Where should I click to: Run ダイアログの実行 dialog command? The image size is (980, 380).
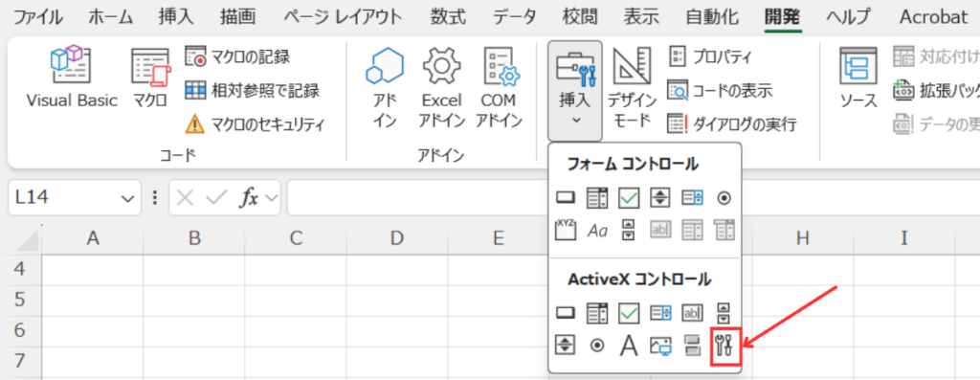[732, 124]
